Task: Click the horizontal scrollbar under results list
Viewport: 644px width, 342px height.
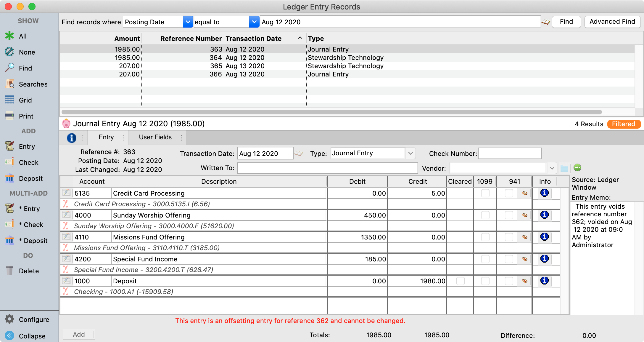Action: coord(331,112)
